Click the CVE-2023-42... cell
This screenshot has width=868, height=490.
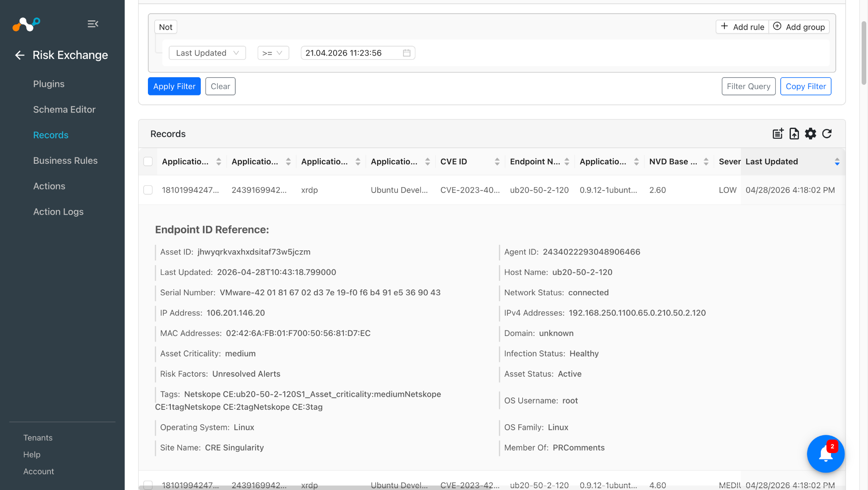click(470, 485)
